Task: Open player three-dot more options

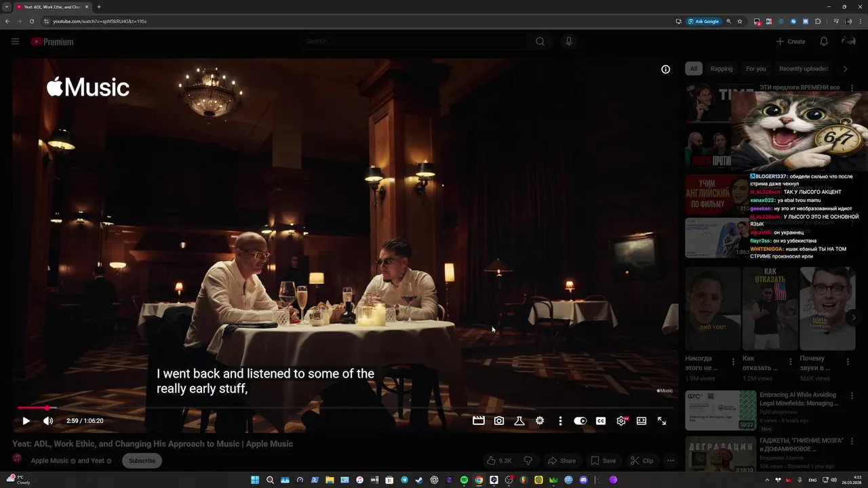Action: (x=560, y=421)
